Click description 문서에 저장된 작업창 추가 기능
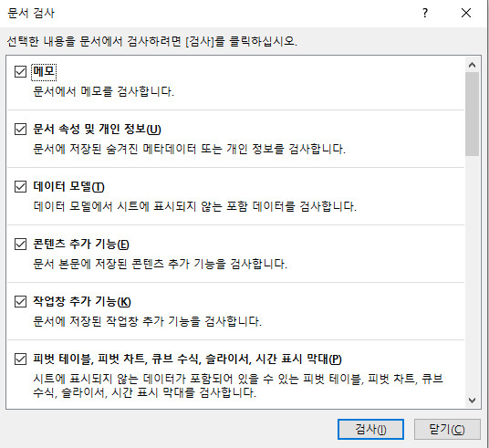This screenshot has width=489, height=448. [147, 321]
